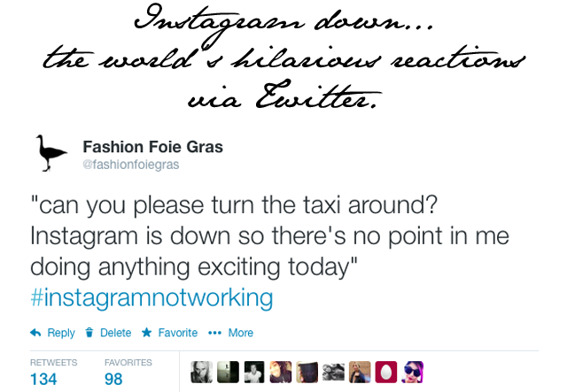The width and height of the screenshot is (567, 392).
Task: Select the second avatar in favoriters row
Action: [x=228, y=373]
